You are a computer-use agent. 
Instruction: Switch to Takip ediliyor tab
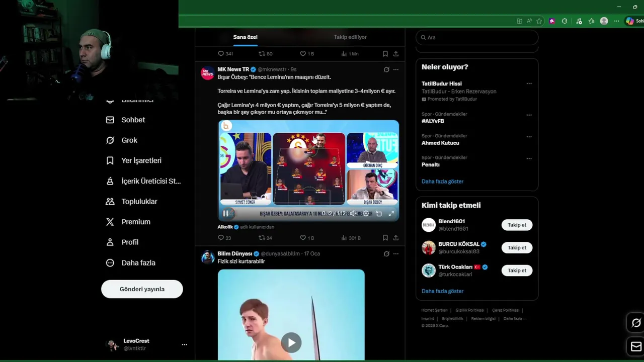[x=350, y=37]
